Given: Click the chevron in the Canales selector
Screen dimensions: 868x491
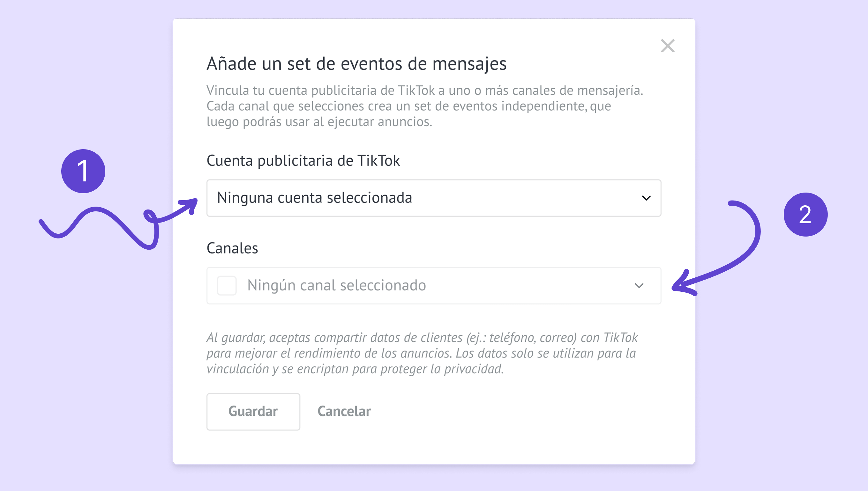Looking at the screenshot, I should coord(639,286).
